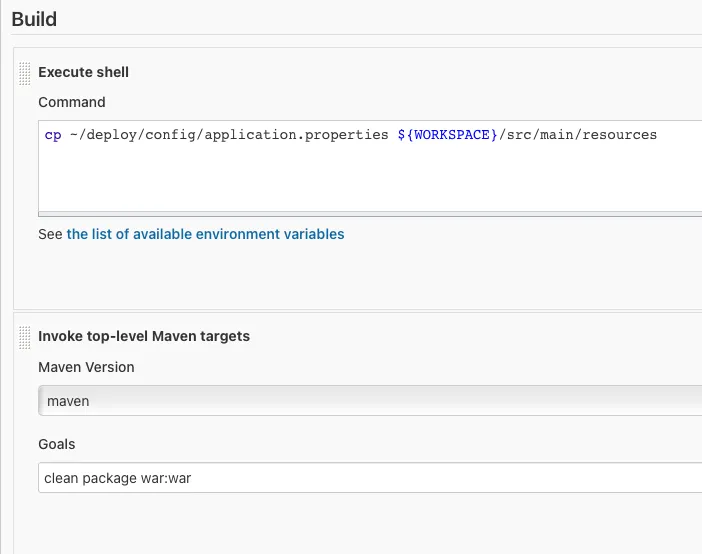The height and width of the screenshot is (554, 702).
Task: Place cursor after /src/main/resources in command
Action: pos(658,134)
